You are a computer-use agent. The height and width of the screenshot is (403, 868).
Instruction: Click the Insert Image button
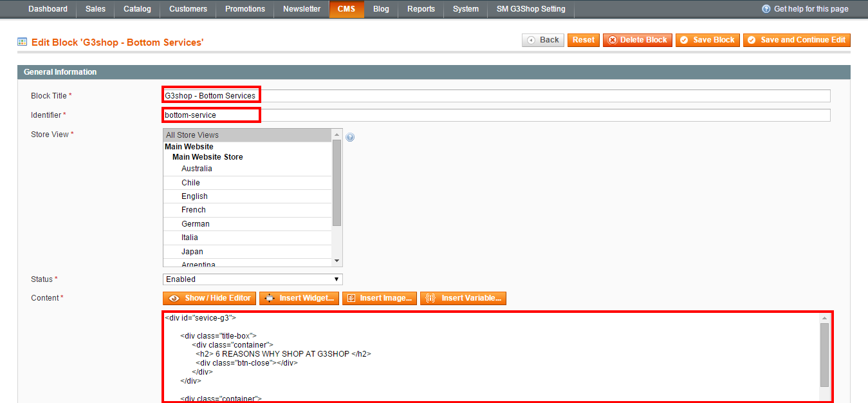pos(380,298)
